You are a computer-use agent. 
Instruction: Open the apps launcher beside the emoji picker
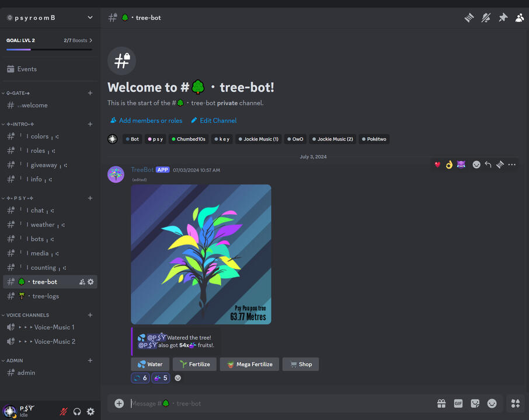(x=514, y=403)
